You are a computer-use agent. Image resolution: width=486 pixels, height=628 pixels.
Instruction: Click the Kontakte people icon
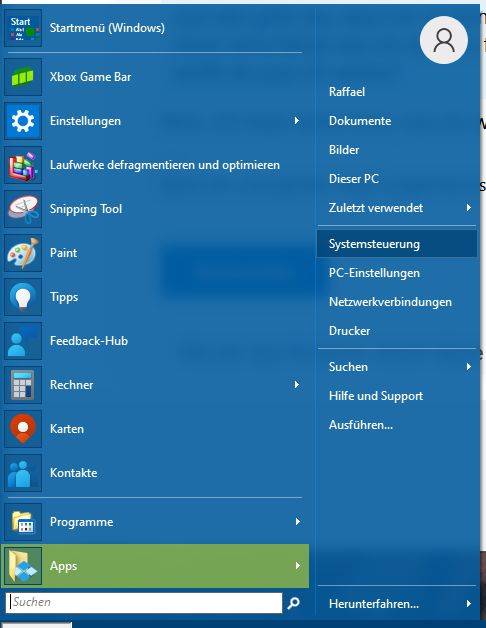click(x=23, y=473)
